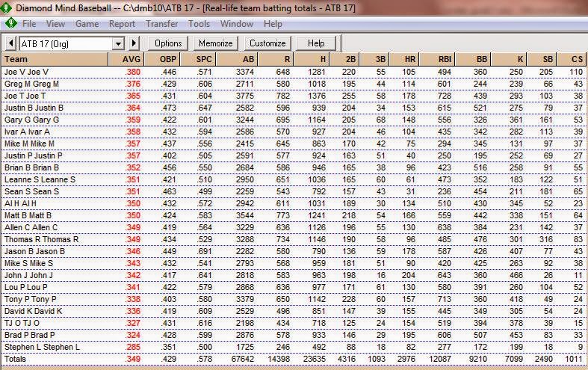
Task: Sort by the SPC column header
Action: click(x=198, y=59)
